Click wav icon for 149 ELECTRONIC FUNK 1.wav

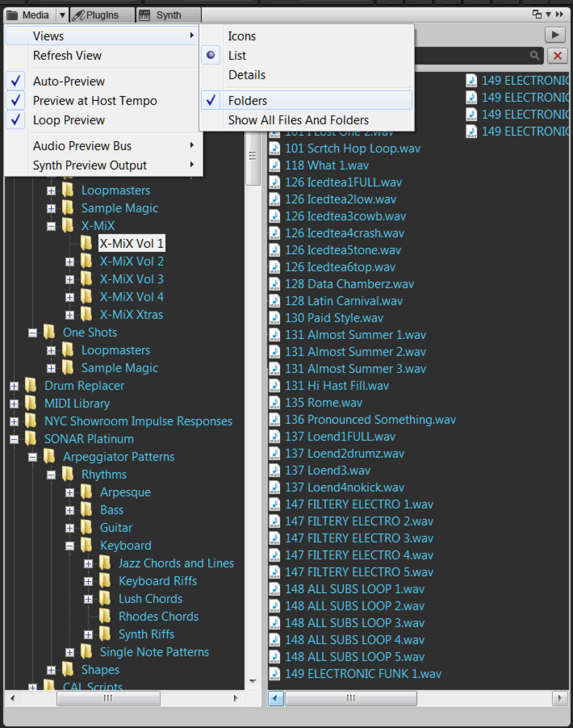point(275,674)
